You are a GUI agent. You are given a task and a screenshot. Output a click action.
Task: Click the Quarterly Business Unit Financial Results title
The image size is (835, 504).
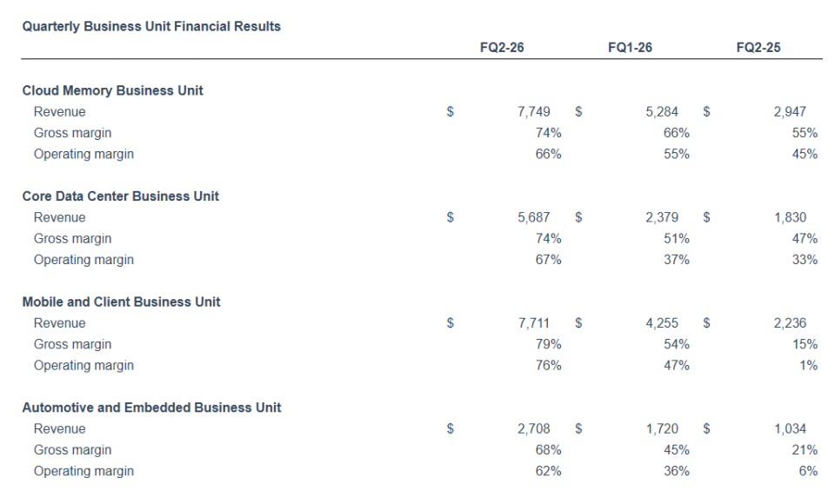151,27
